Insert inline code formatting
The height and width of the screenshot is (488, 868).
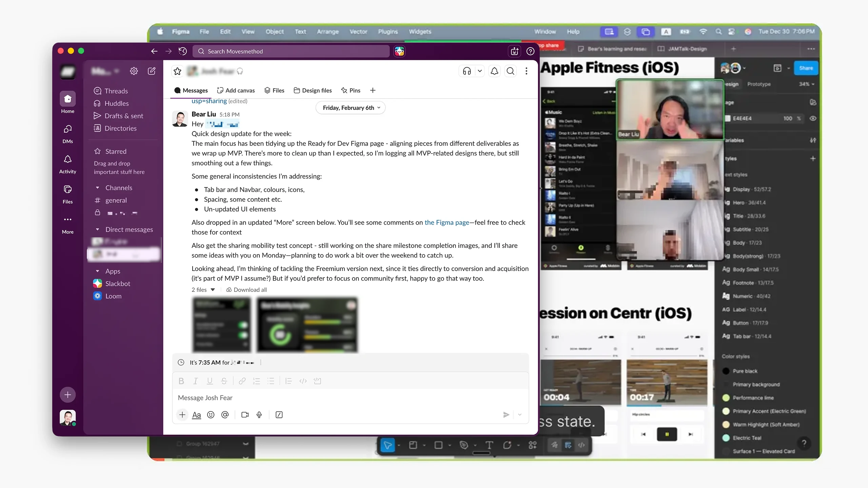(303, 381)
